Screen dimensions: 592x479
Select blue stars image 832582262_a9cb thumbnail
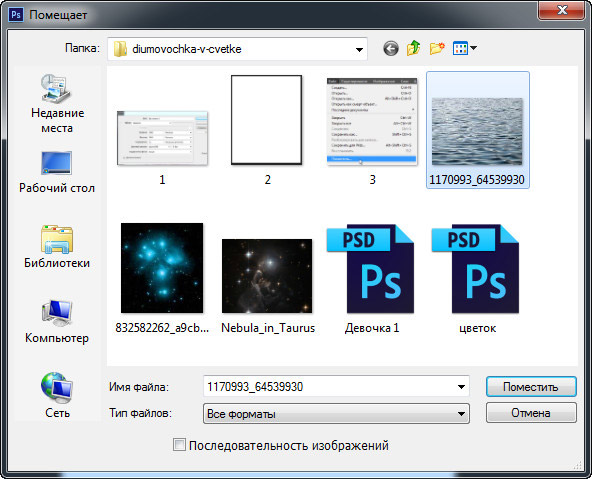(162, 268)
